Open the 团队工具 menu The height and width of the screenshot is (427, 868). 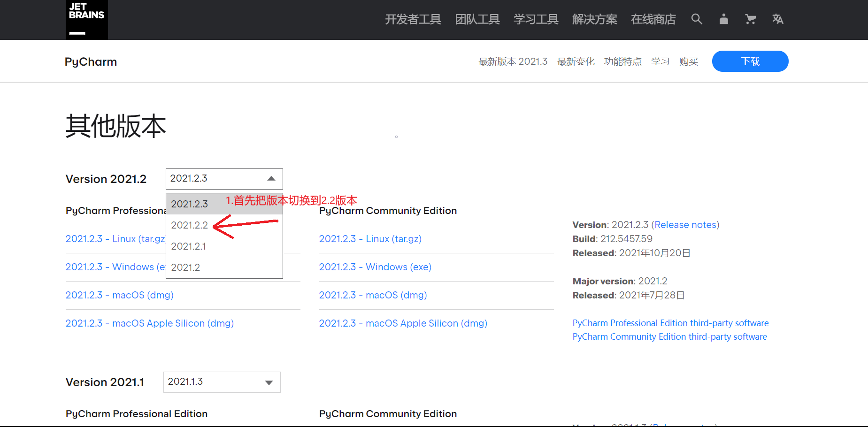coord(477,19)
